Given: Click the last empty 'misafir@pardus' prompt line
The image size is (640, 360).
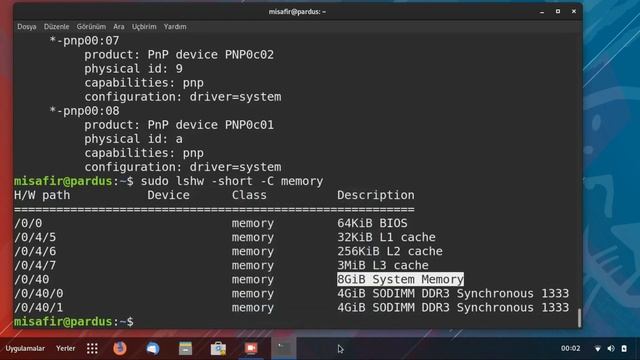Looking at the screenshot, I should tap(73, 322).
